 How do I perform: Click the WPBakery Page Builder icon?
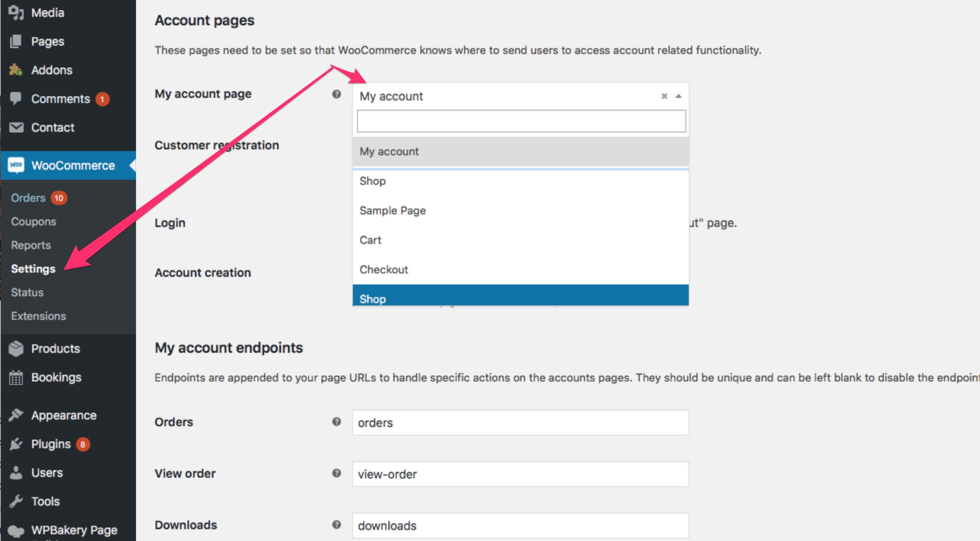16,531
